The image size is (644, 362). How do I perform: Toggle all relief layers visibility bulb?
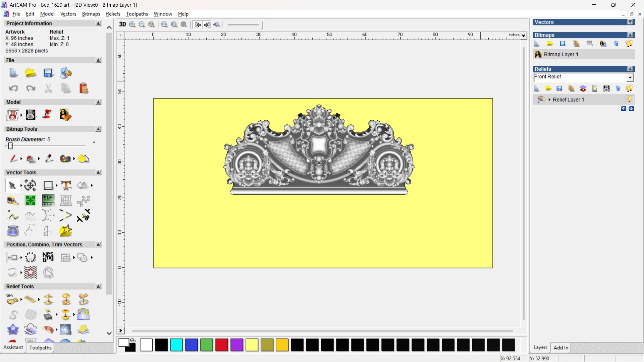(x=629, y=88)
